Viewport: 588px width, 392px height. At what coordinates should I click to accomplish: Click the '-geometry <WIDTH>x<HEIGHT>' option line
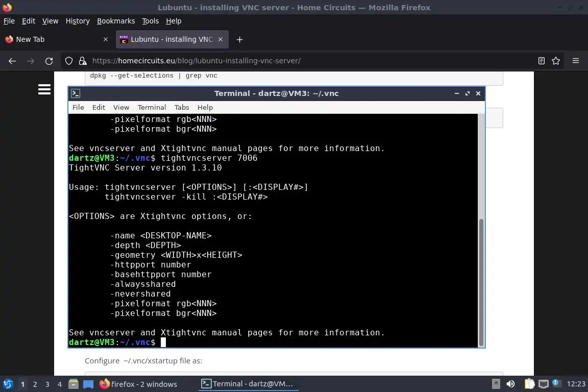(x=176, y=255)
